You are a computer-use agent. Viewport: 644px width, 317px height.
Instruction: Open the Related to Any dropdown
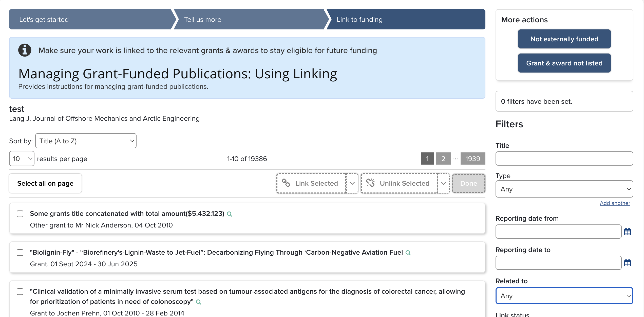(564, 296)
